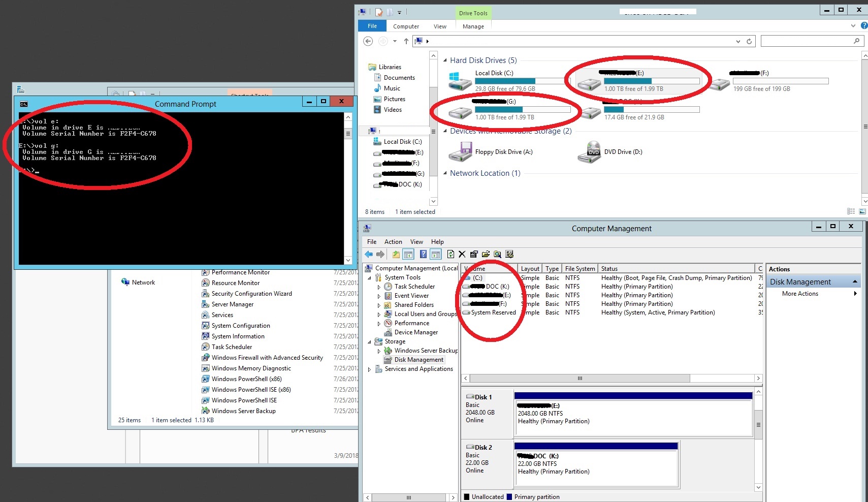Image resolution: width=868 pixels, height=502 pixels.
Task: Click the open-folder icon in Computer Management toolbar
Action: tap(486, 255)
